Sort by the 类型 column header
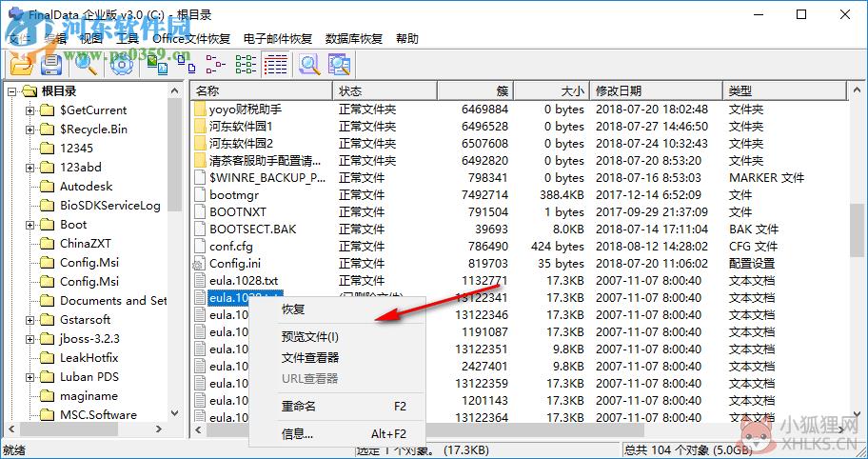868x459 pixels. [785, 90]
